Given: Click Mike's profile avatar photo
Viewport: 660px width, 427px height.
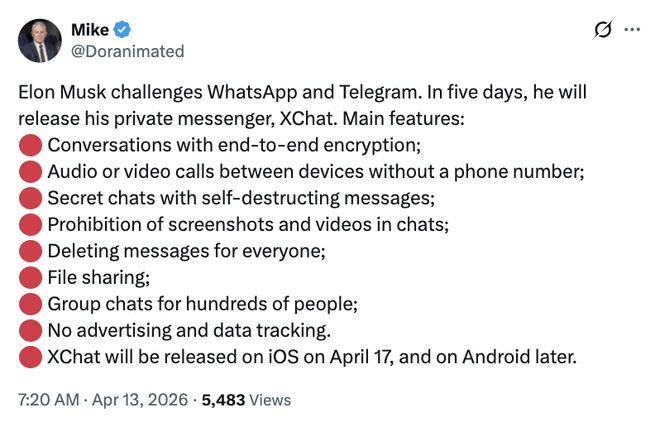Looking at the screenshot, I should [x=41, y=39].
